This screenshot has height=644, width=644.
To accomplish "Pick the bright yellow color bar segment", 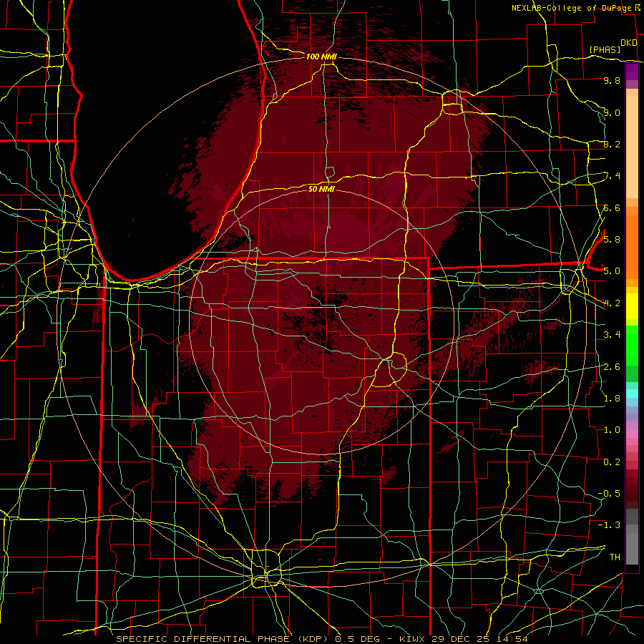I will (x=632, y=306).
